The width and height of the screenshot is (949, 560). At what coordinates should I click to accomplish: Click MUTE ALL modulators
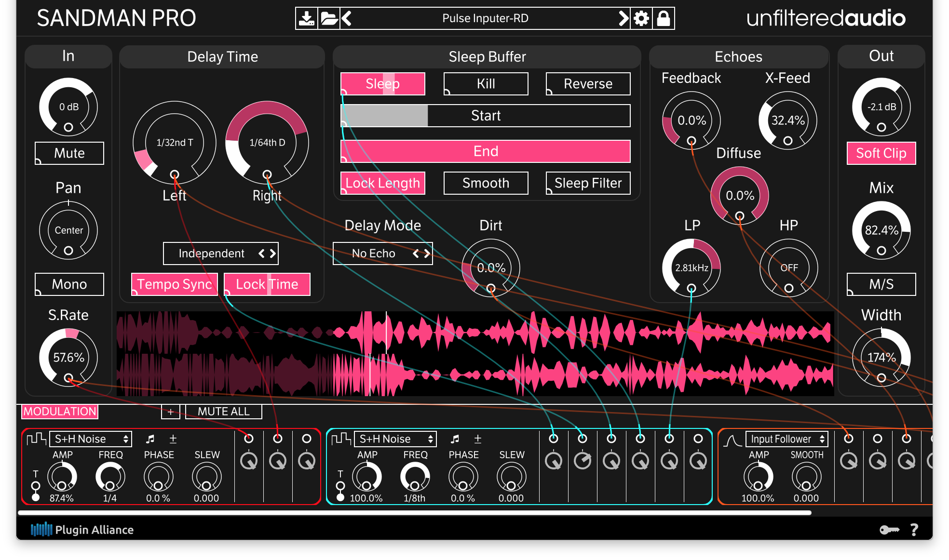point(224,412)
